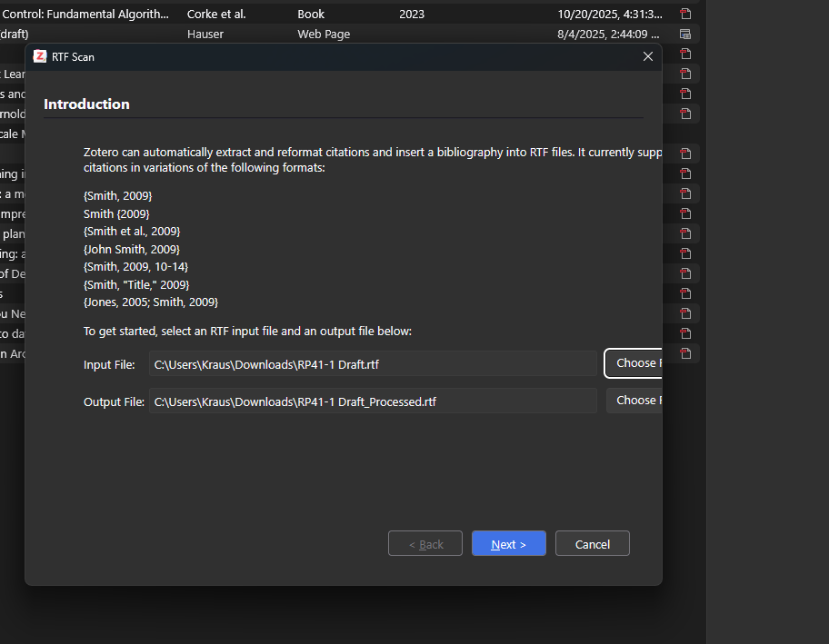Click the PDF icon in the row showing 'rnold'

pos(685,114)
